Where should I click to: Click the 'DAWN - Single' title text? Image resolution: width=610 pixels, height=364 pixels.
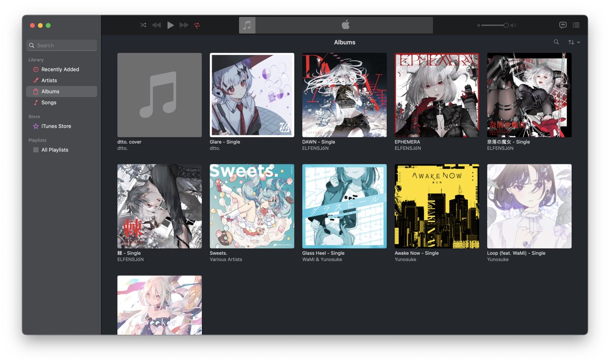tap(319, 142)
